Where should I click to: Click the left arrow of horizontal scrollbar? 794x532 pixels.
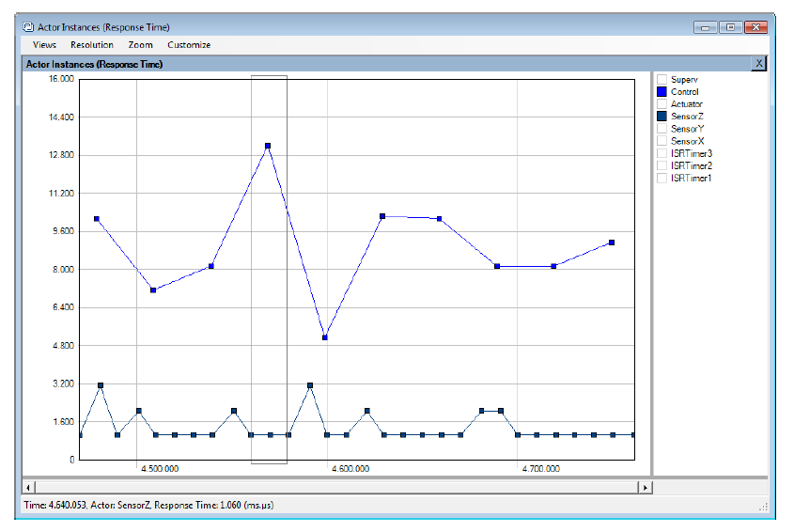30,488
